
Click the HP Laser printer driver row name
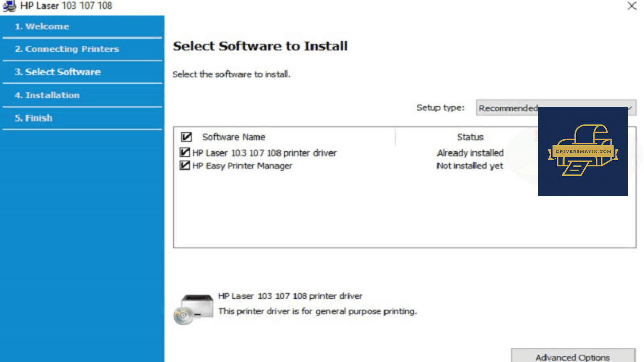264,153
